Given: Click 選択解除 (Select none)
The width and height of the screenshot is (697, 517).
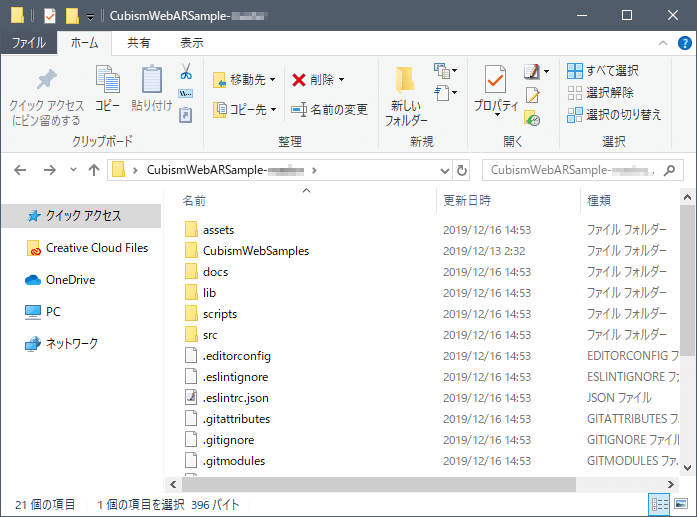Looking at the screenshot, I should pos(601,93).
